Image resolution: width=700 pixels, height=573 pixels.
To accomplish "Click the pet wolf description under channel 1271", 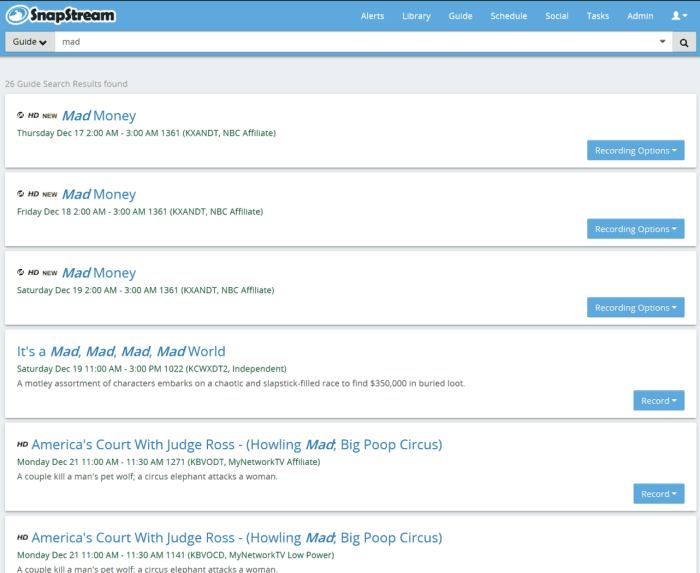I will coord(147,477).
